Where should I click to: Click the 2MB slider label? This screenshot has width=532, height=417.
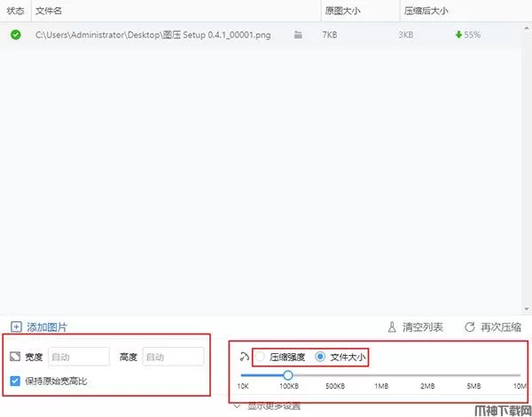tap(427, 386)
